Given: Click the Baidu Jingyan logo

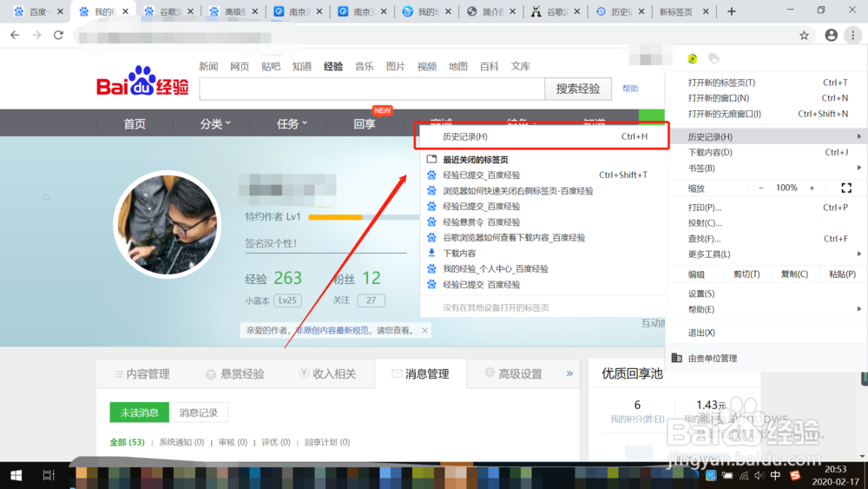Looking at the screenshot, I should [x=143, y=81].
